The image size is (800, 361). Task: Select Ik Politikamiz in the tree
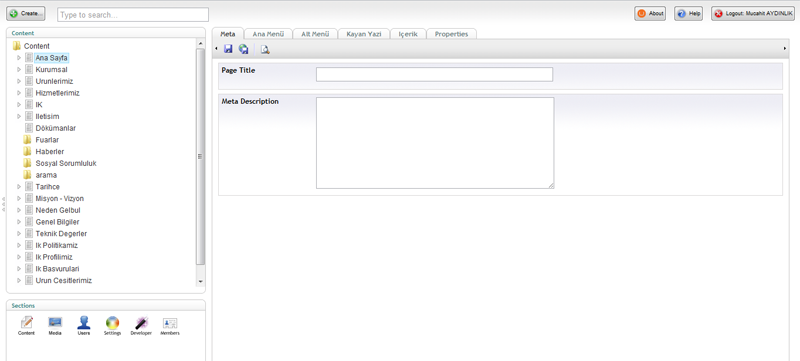57,245
